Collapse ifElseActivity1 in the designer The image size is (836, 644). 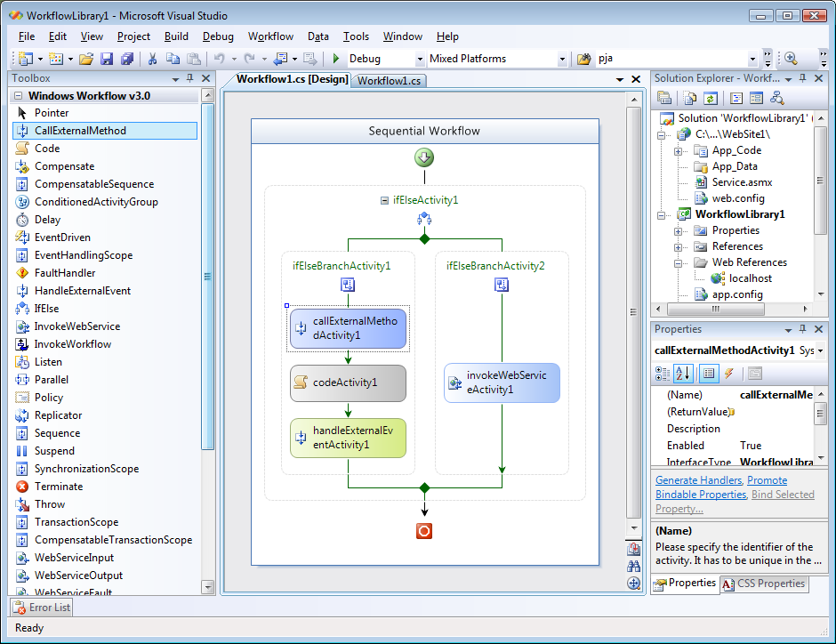384,200
